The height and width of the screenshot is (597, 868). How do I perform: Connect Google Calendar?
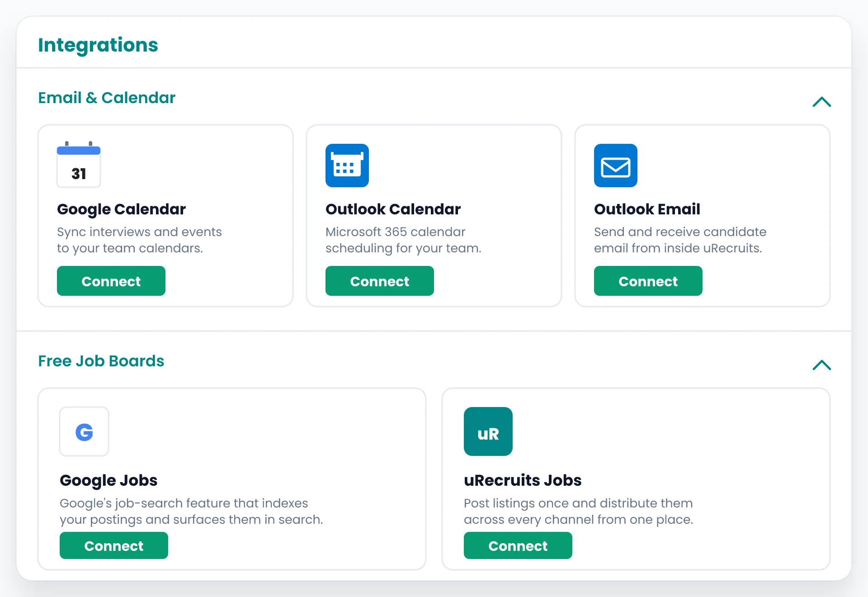click(x=111, y=281)
